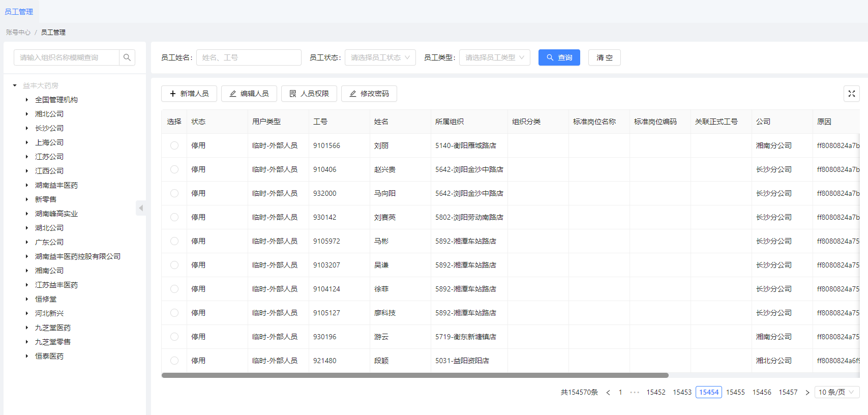Screen dimensions: 868x415
Task: Go to first page 1
Action: coord(620,392)
